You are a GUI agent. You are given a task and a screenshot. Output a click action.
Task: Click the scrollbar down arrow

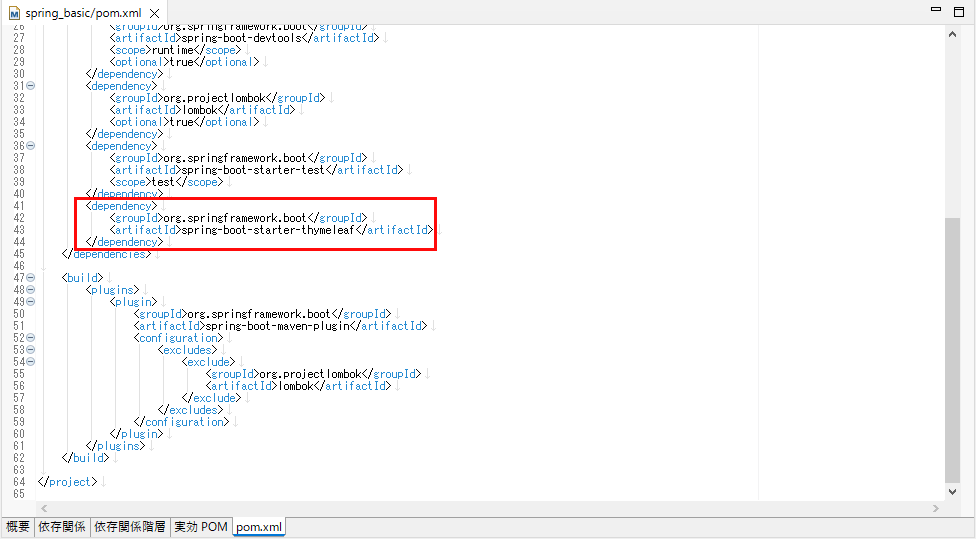click(952, 491)
